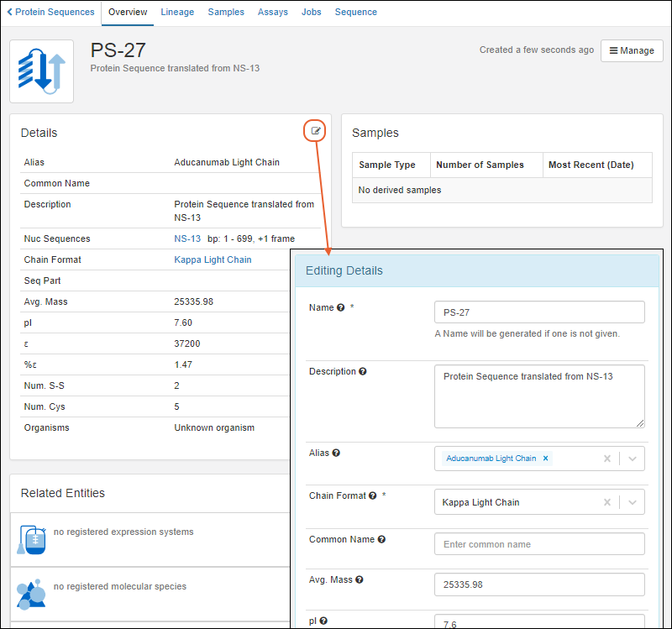Clear all values in Alias field

606,459
